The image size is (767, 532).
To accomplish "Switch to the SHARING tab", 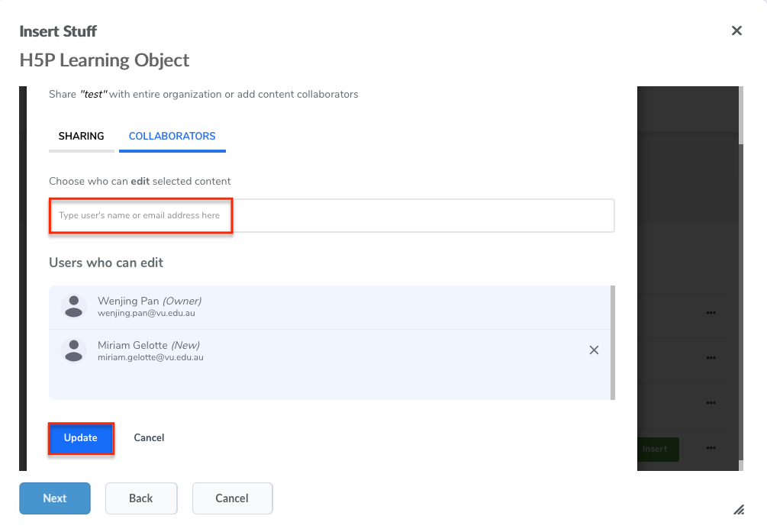I will point(81,136).
